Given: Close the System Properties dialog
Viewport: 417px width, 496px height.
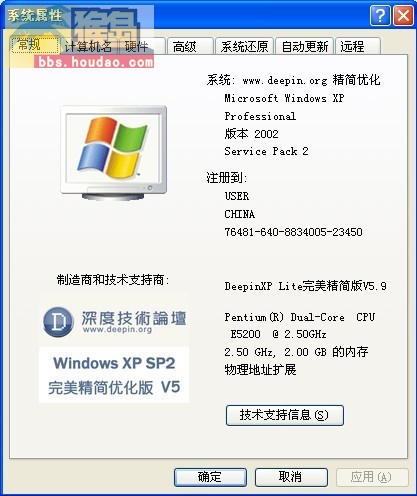Looking at the screenshot, I should pos(403,15).
